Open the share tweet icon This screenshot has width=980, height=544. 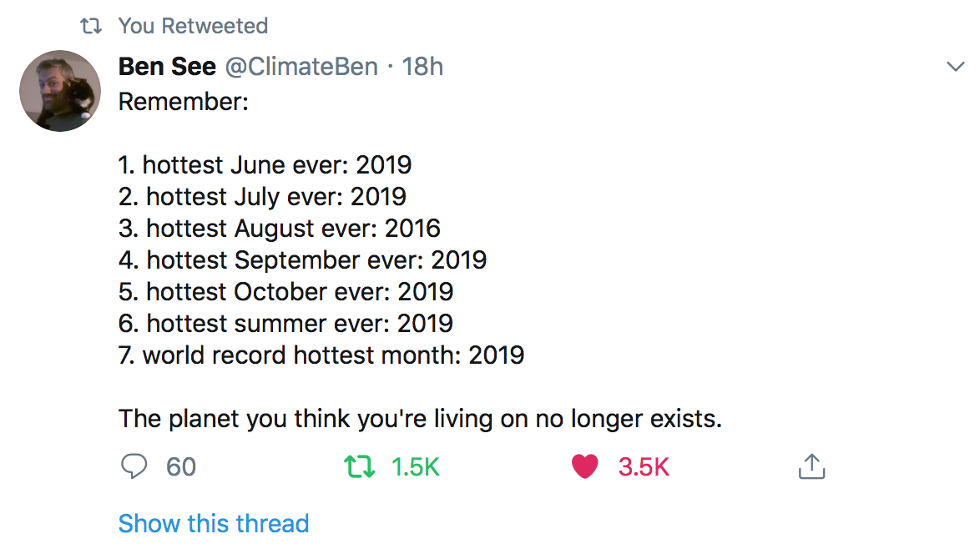[x=811, y=466]
